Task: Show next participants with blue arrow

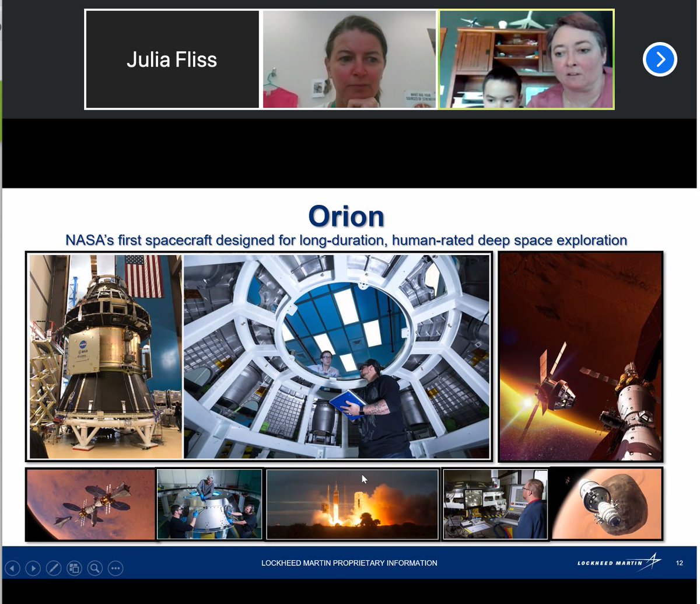Action: [x=660, y=59]
